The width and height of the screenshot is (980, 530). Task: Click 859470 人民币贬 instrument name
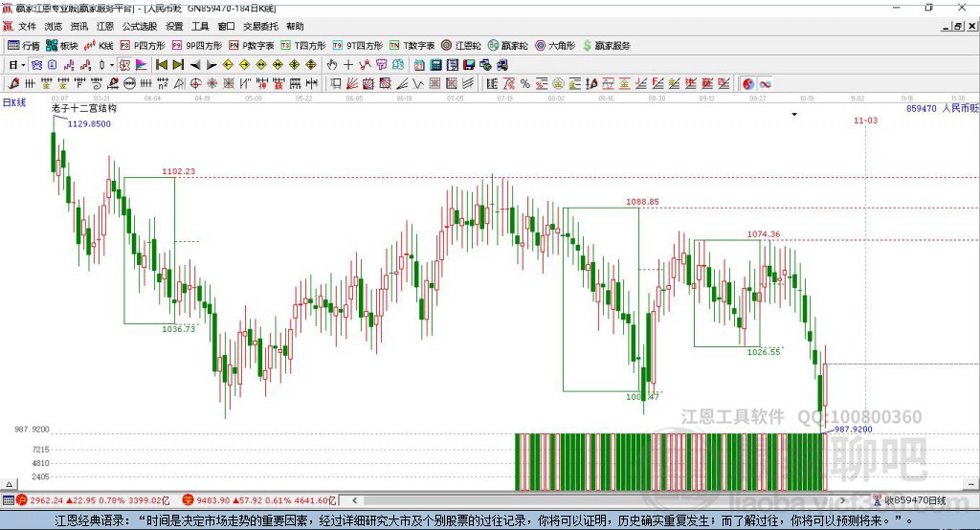click(942, 108)
